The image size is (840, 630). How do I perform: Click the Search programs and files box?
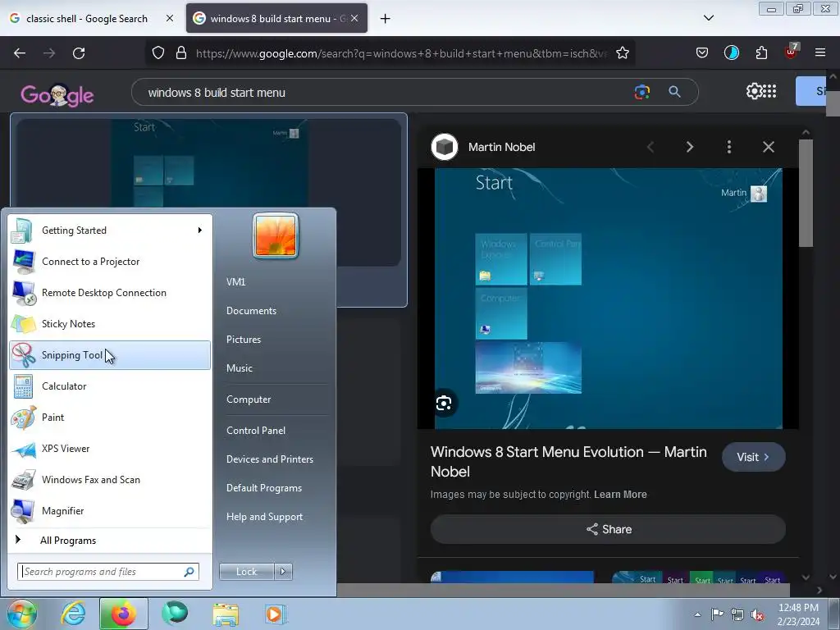[x=108, y=572]
